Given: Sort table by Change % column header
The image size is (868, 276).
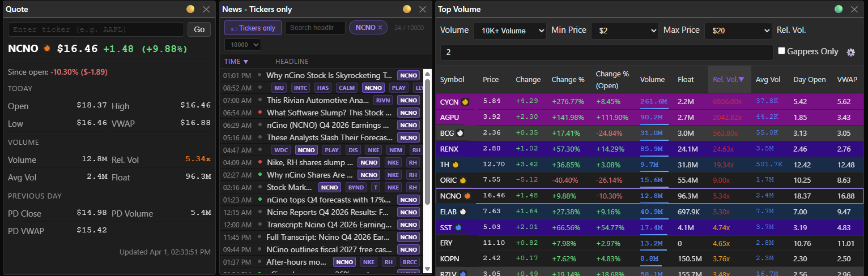Looking at the screenshot, I should pos(568,80).
